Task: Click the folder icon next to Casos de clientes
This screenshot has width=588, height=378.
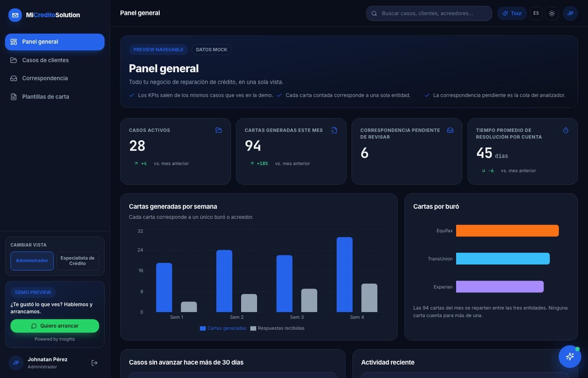Action: 13,60
